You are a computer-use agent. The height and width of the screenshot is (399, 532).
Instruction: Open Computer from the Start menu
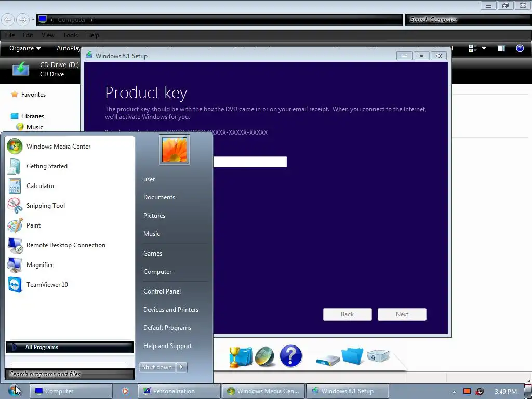pos(157,272)
